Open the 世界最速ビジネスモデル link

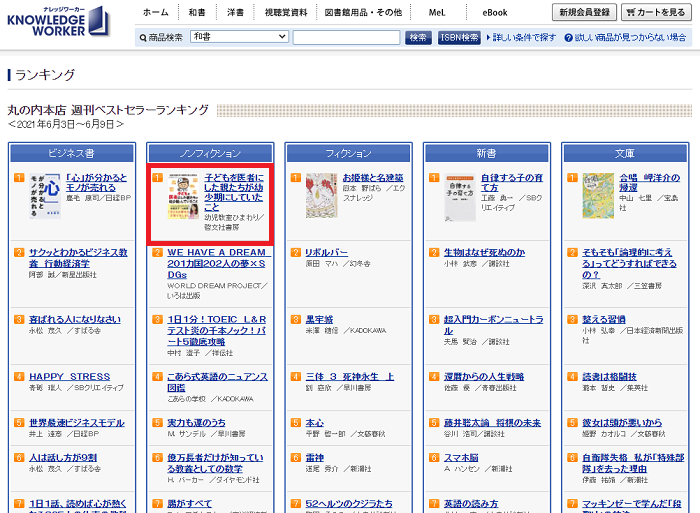[x=77, y=422]
